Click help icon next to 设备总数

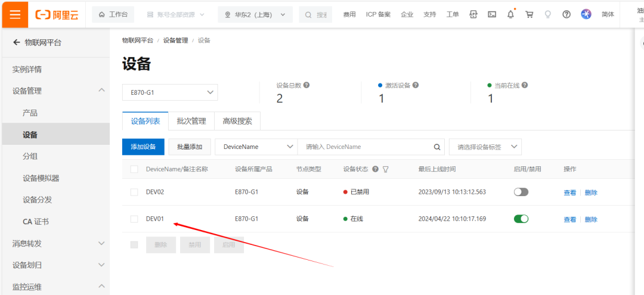coord(306,85)
